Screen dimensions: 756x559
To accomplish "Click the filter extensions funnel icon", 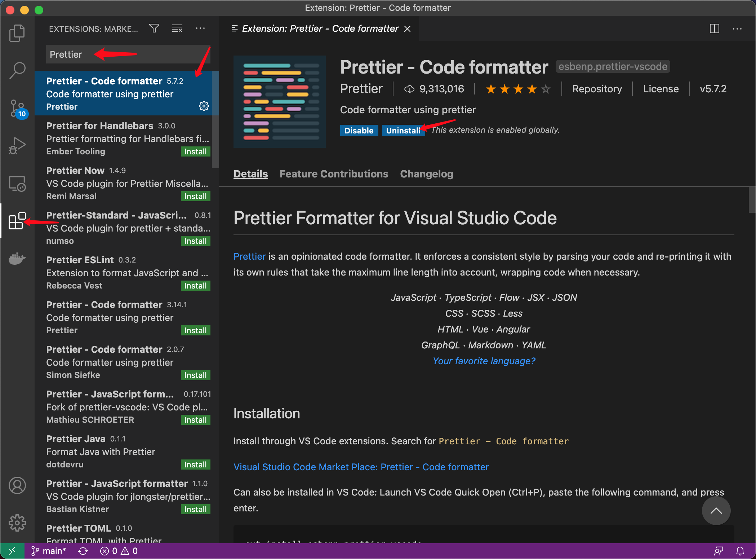I will [154, 28].
